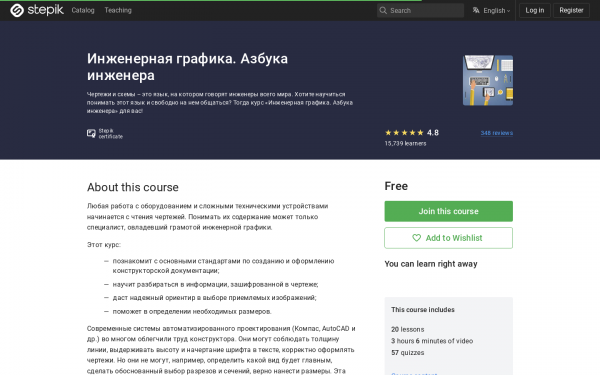Open the Catalog menu item
The width and height of the screenshot is (600, 375).
coord(83,10)
